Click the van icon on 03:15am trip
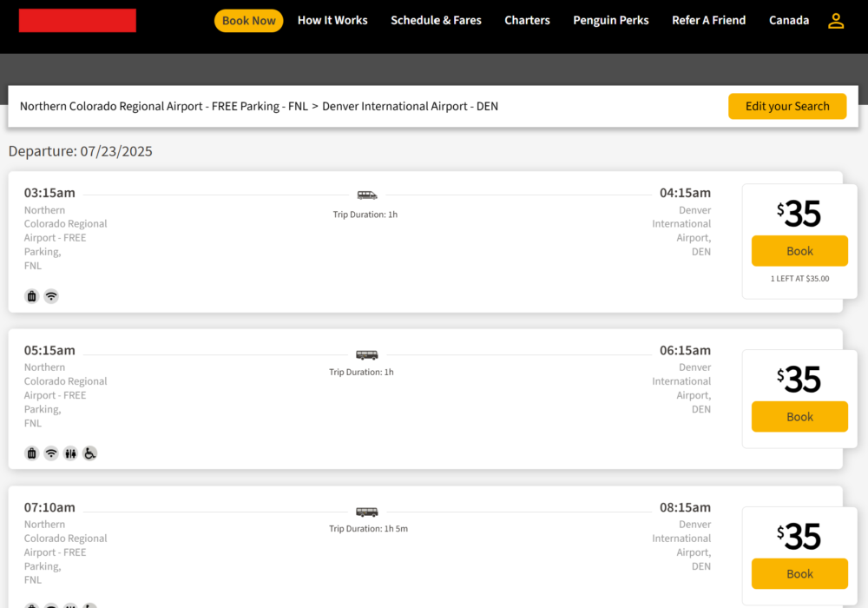868x608 pixels. coord(366,195)
